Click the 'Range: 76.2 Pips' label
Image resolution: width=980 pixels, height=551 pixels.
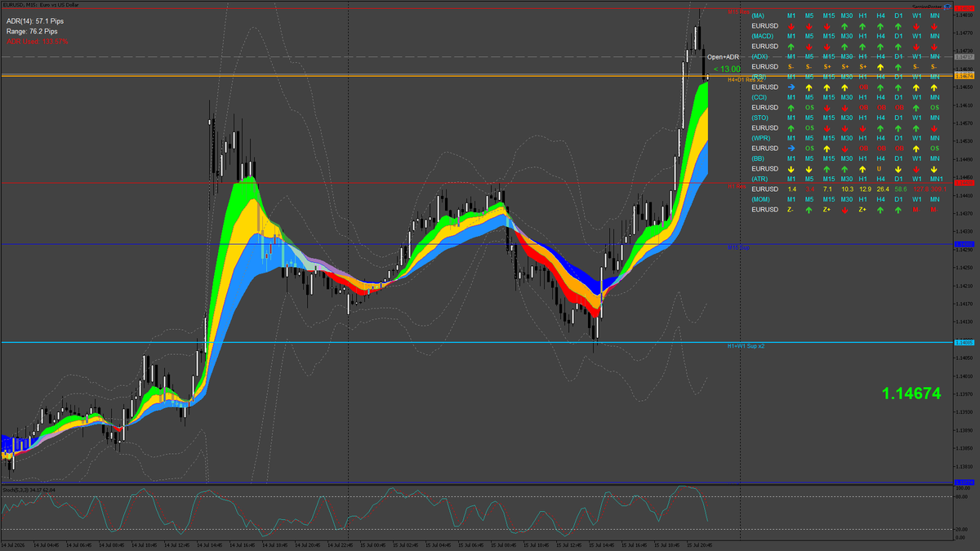click(x=30, y=31)
